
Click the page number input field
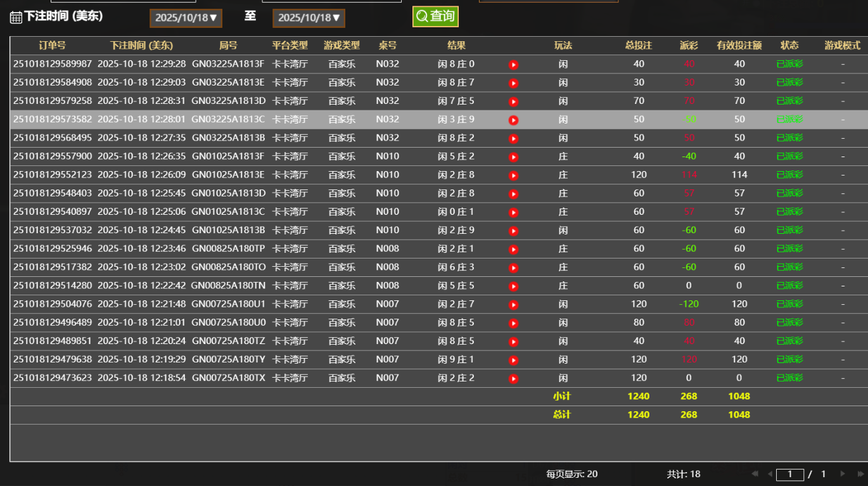pyautogui.click(x=790, y=474)
